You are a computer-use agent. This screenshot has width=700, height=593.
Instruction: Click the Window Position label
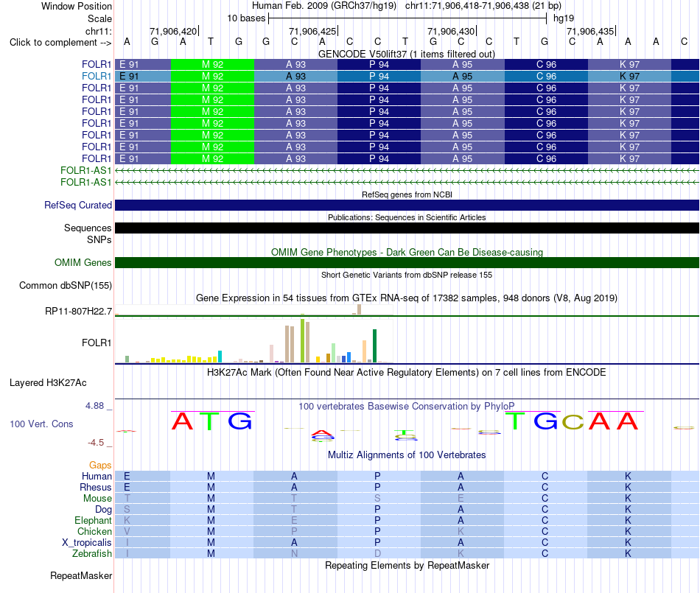tap(77, 6)
